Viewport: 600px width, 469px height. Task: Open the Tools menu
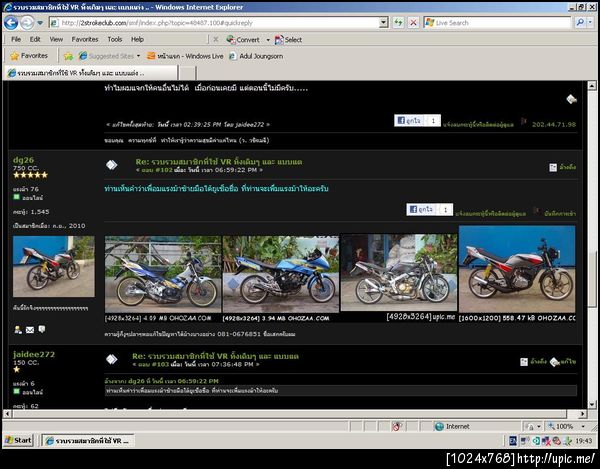(114, 39)
